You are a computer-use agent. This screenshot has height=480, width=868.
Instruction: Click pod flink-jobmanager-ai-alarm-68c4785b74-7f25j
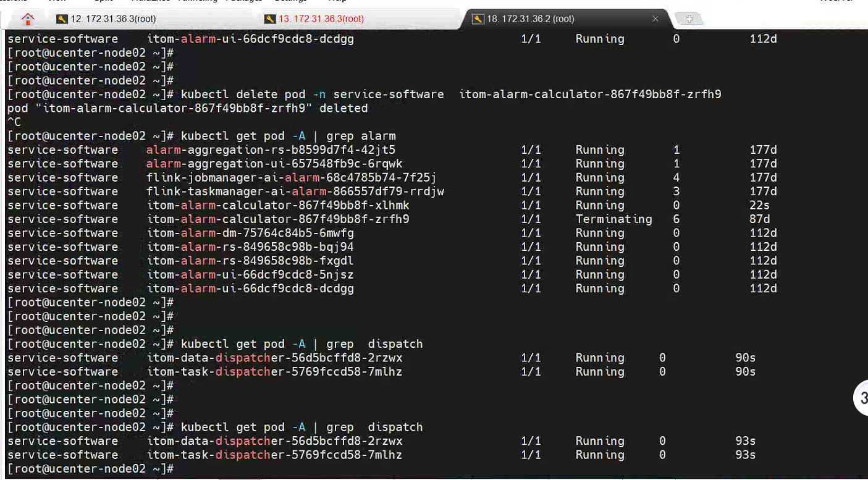pyautogui.click(x=291, y=178)
